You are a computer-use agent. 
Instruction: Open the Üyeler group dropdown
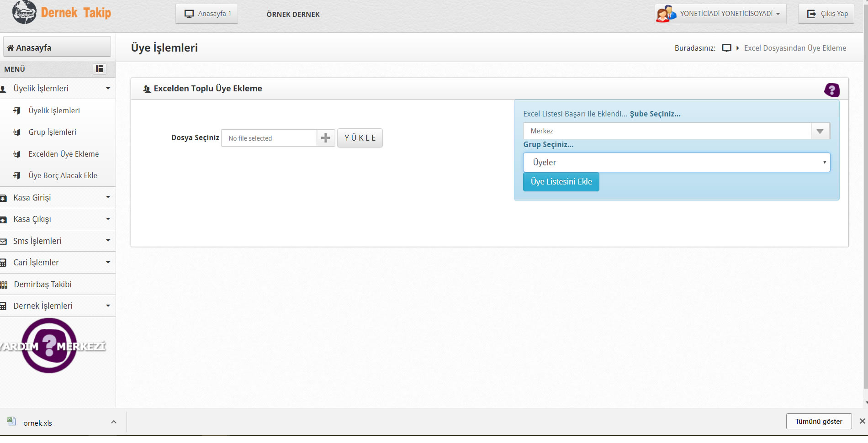(676, 163)
